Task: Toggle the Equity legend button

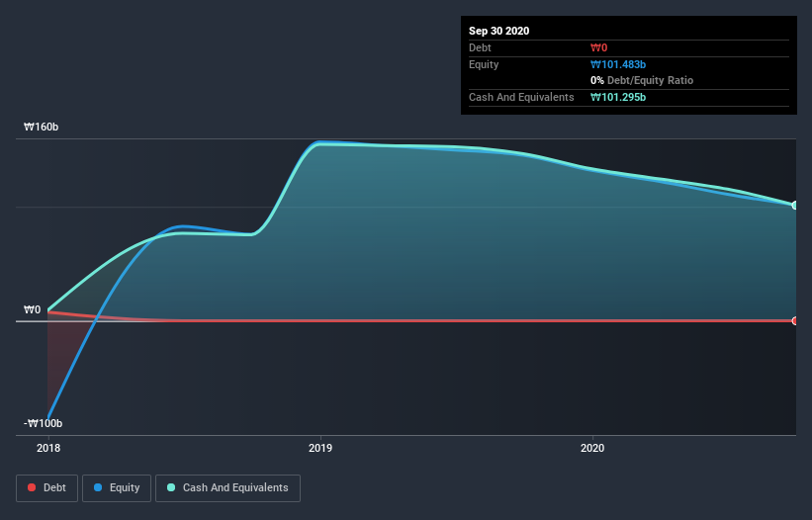Action: [117, 488]
